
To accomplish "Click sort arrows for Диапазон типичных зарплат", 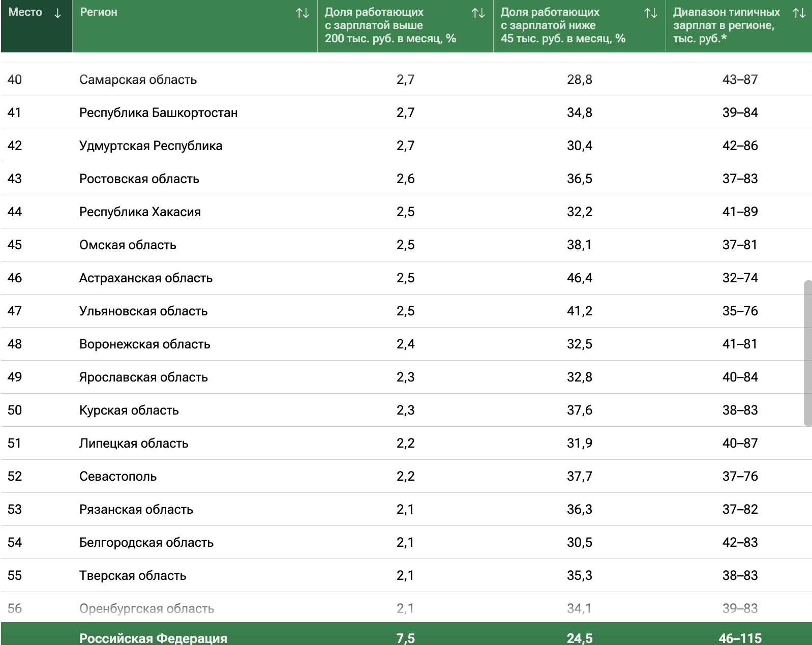I will [x=799, y=13].
